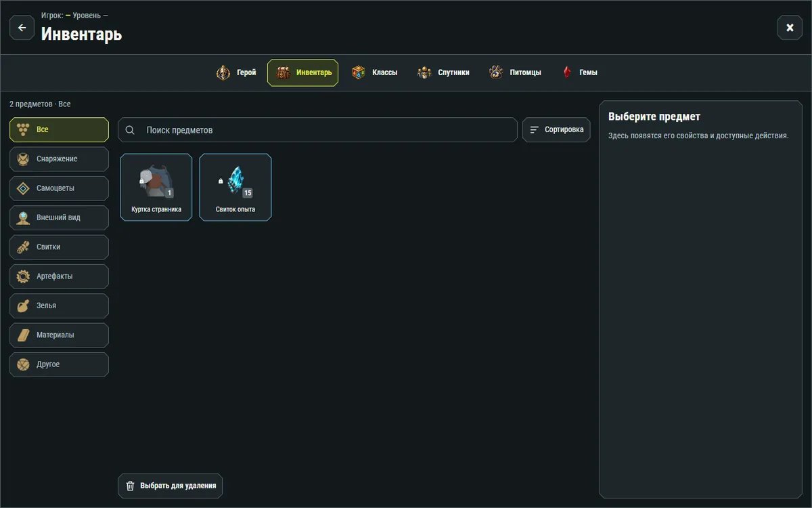Filter inventory by Свитки

click(x=59, y=247)
